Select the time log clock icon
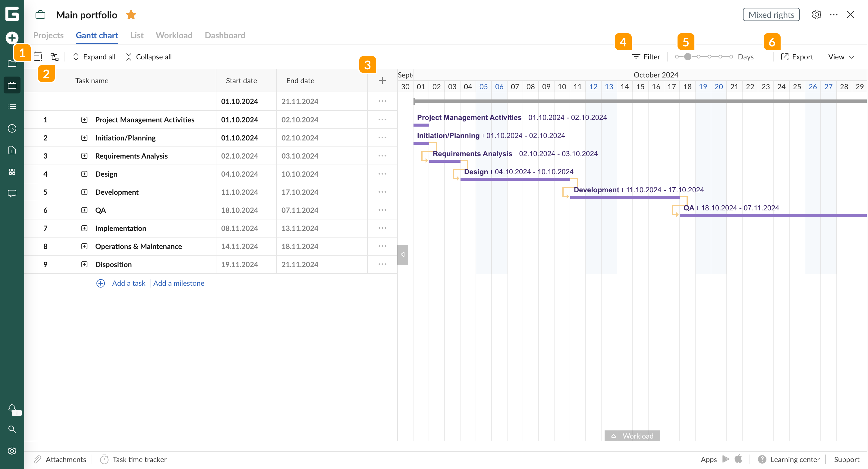 pos(12,128)
